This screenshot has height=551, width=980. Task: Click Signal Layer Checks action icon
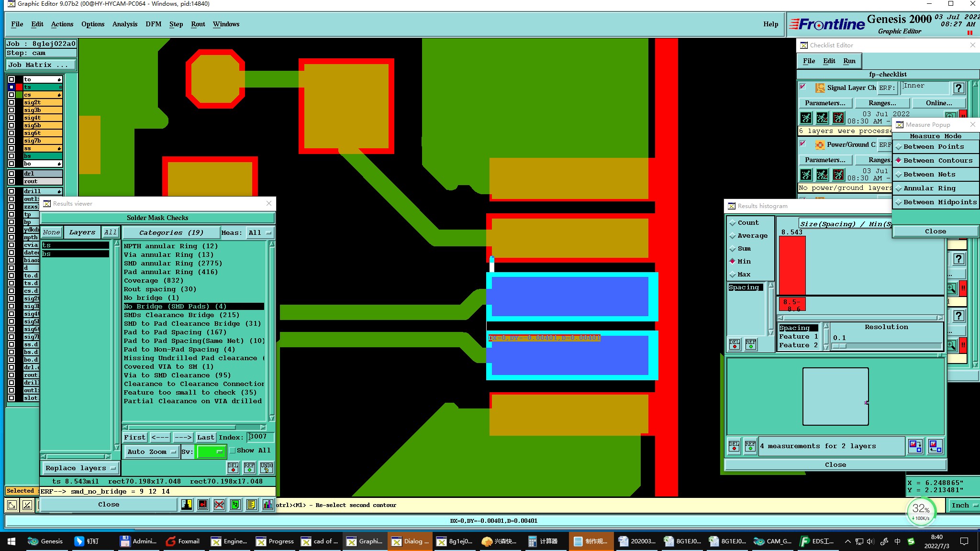pyautogui.click(x=820, y=88)
